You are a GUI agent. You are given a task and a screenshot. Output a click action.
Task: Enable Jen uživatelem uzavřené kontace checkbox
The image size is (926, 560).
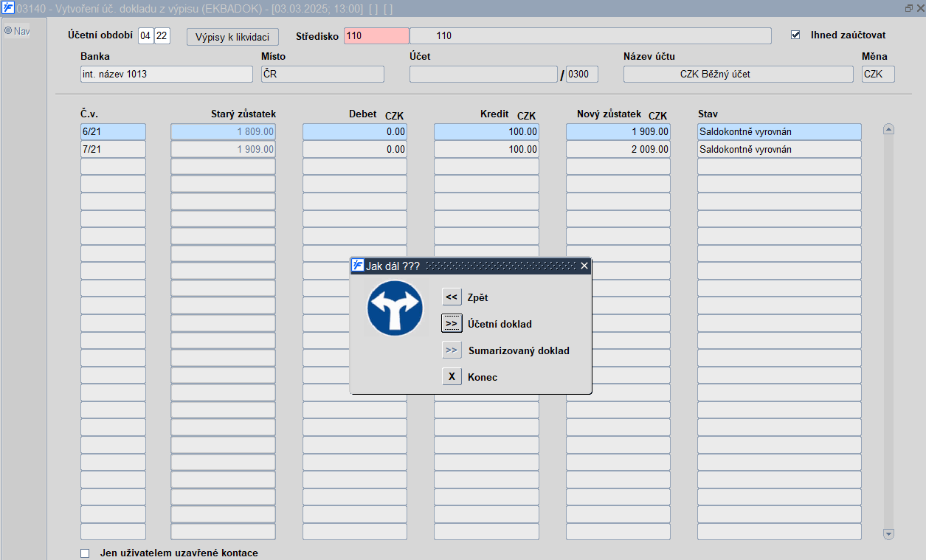85,553
